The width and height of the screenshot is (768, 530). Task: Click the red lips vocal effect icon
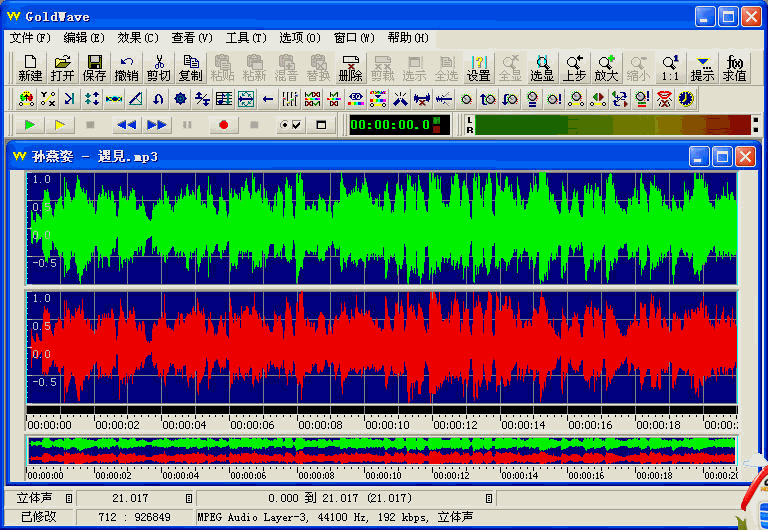coord(664,99)
